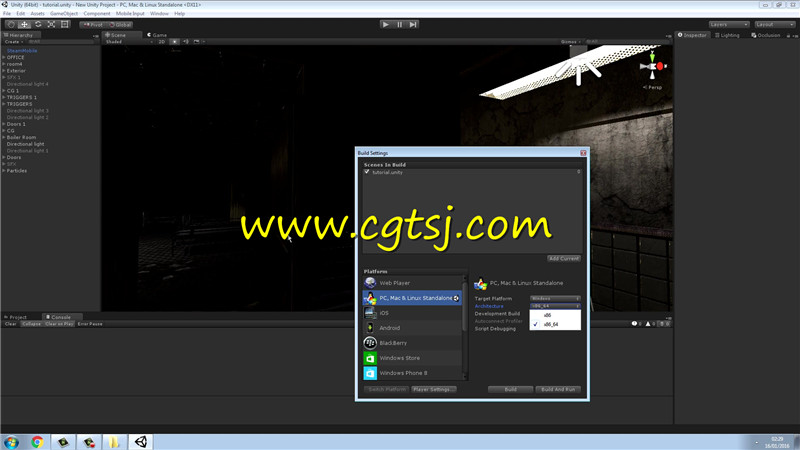800x450 pixels.
Task: Select Windows Store platform icon
Action: tap(370, 358)
